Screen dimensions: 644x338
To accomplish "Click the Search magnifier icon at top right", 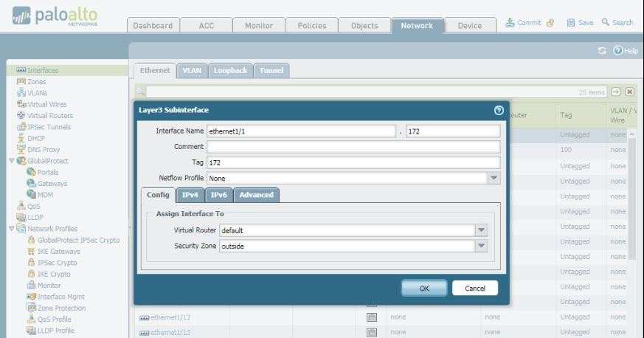I will (x=606, y=23).
